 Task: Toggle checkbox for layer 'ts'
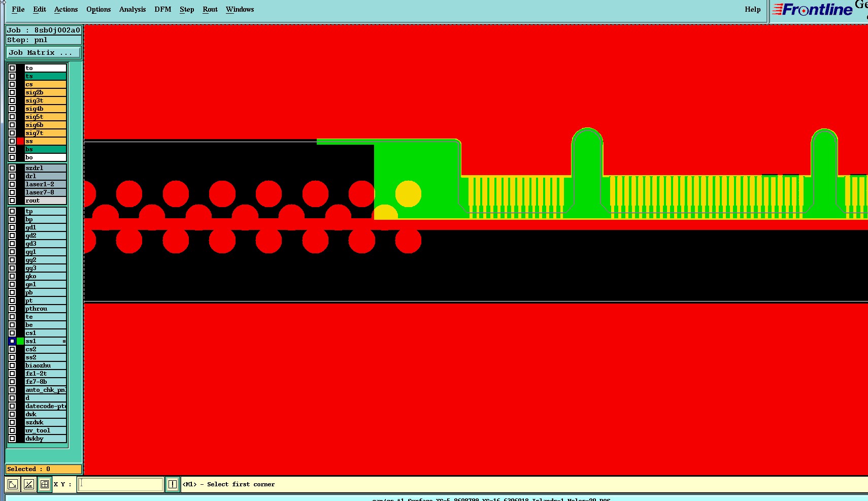12,76
